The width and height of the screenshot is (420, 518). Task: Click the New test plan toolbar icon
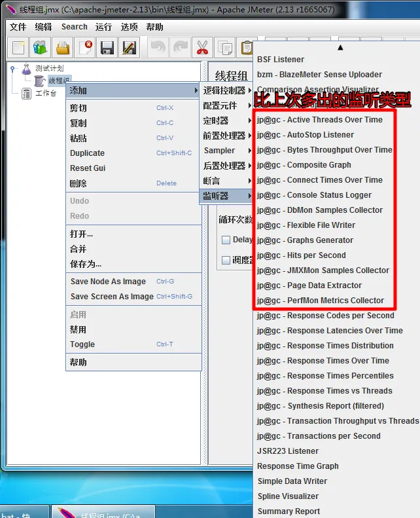coord(18,48)
